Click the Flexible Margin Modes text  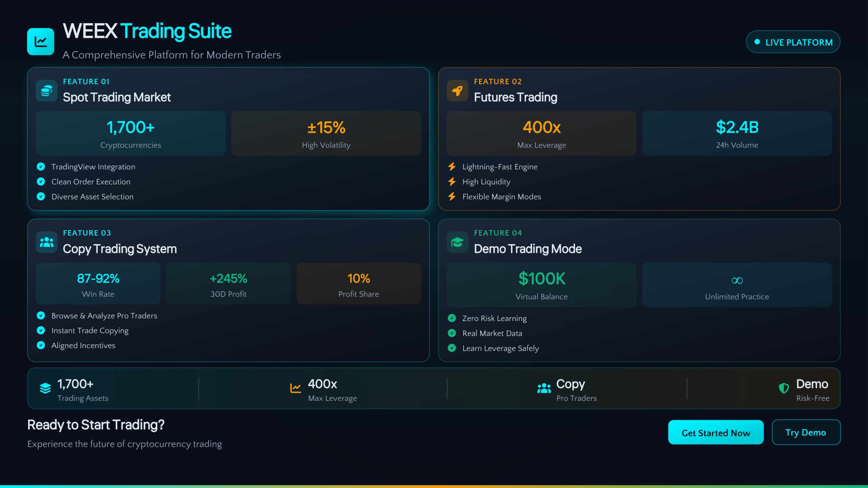click(501, 197)
